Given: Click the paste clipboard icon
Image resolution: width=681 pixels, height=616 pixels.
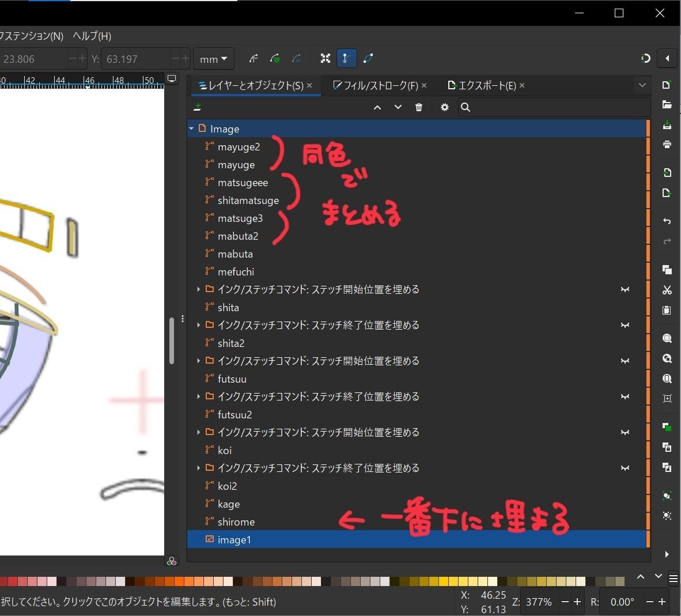Looking at the screenshot, I should [667, 310].
